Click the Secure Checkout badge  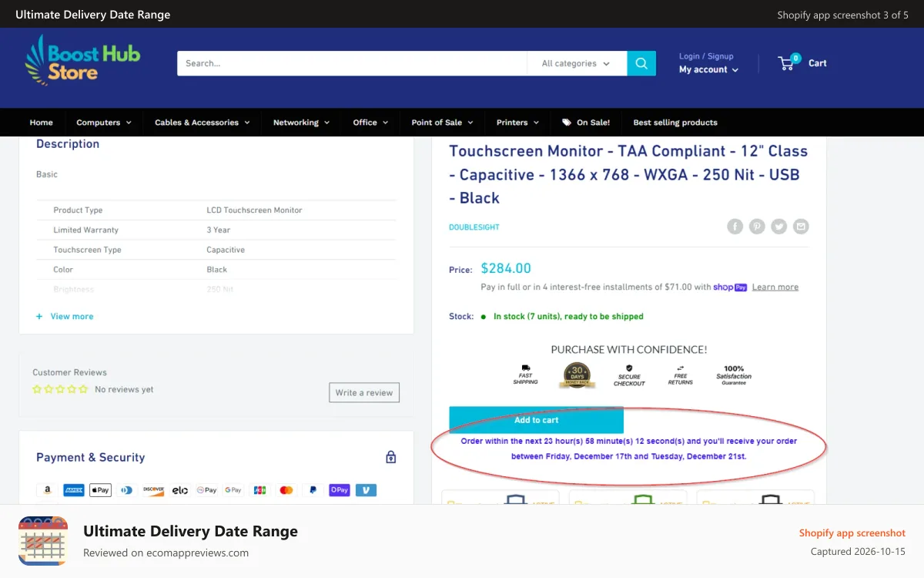(x=629, y=375)
